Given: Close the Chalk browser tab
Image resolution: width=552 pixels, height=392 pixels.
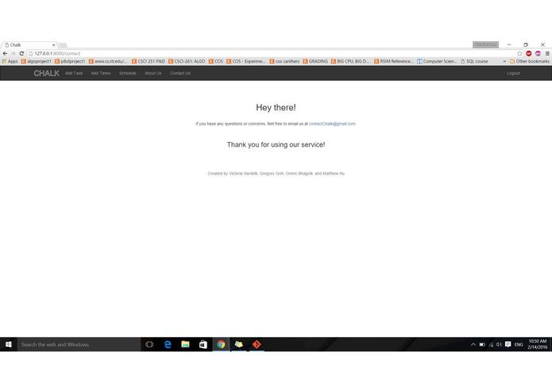Looking at the screenshot, I should coord(53,45).
